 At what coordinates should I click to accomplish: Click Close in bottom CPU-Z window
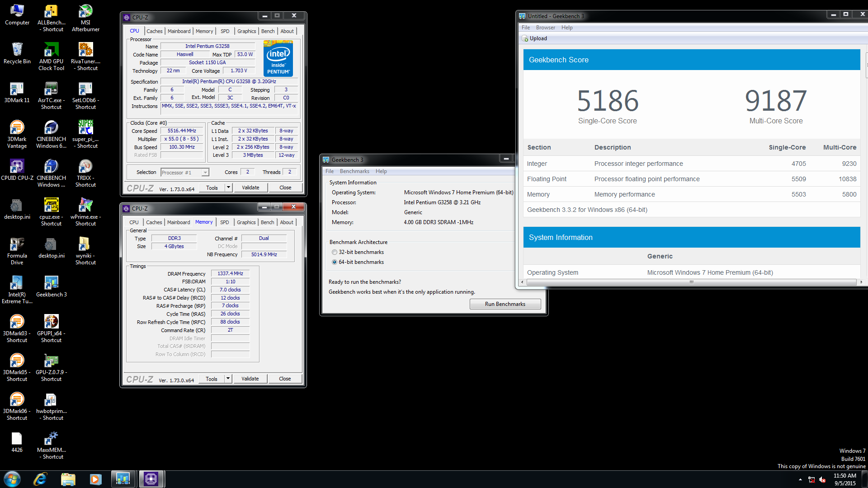(285, 379)
